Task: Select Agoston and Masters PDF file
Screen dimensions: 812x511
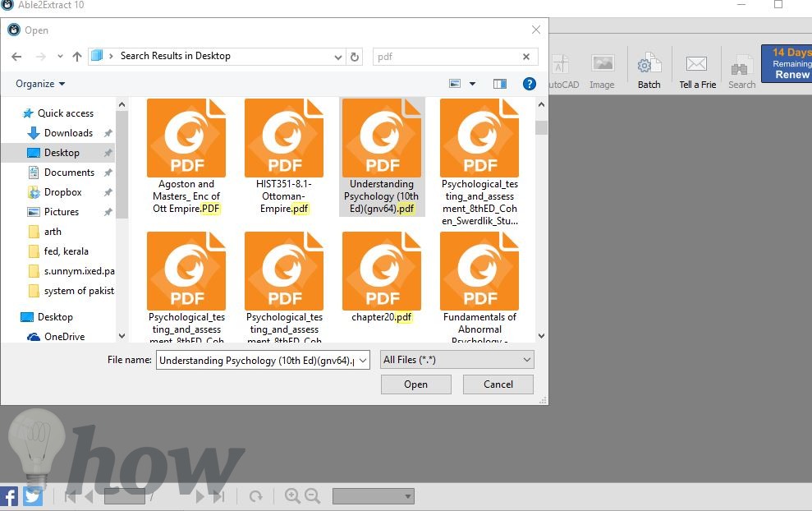Action: pyautogui.click(x=186, y=157)
